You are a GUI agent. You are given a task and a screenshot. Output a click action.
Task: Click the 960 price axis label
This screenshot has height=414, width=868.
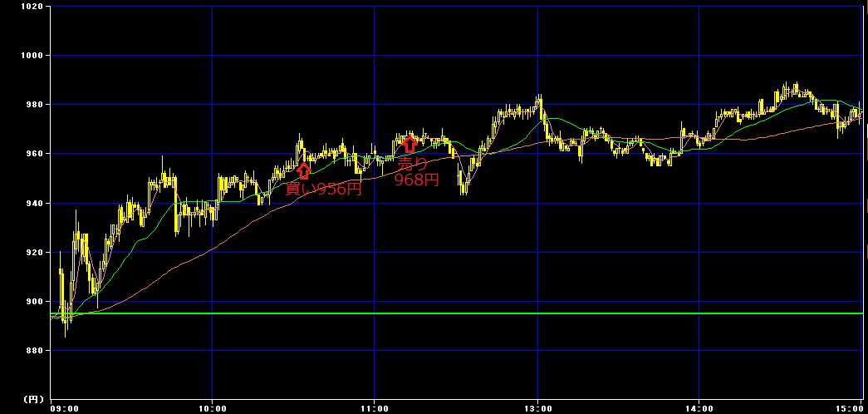(x=36, y=154)
